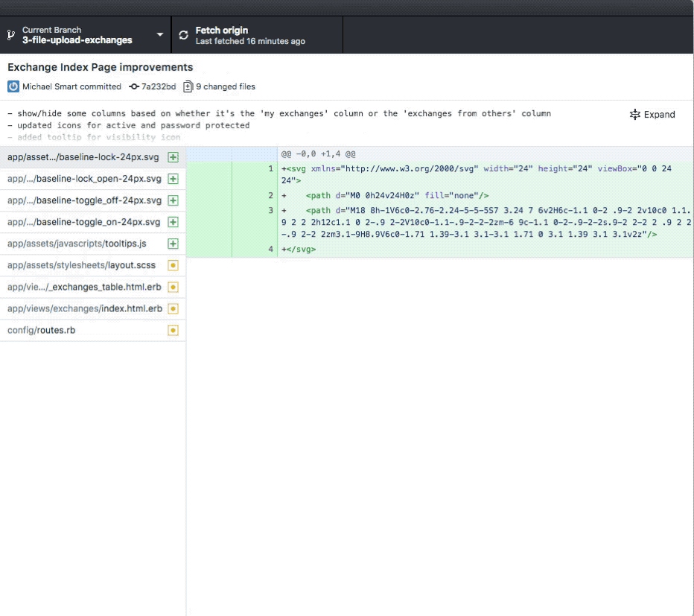
Task: Click the added status icon for tooltips.js
Action: [172, 243]
